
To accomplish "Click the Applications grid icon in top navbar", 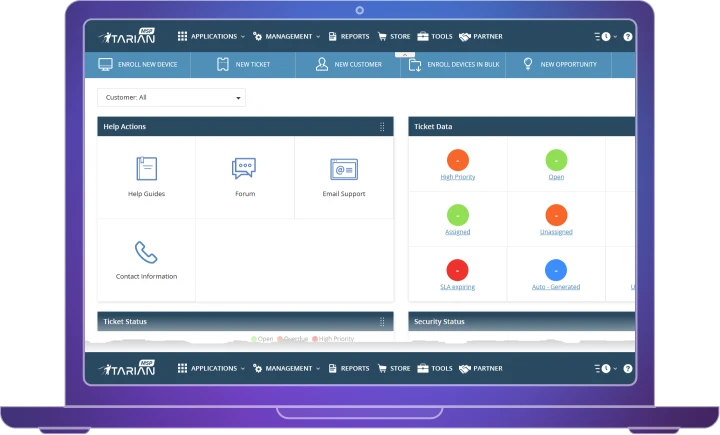I will coord(182,36).
